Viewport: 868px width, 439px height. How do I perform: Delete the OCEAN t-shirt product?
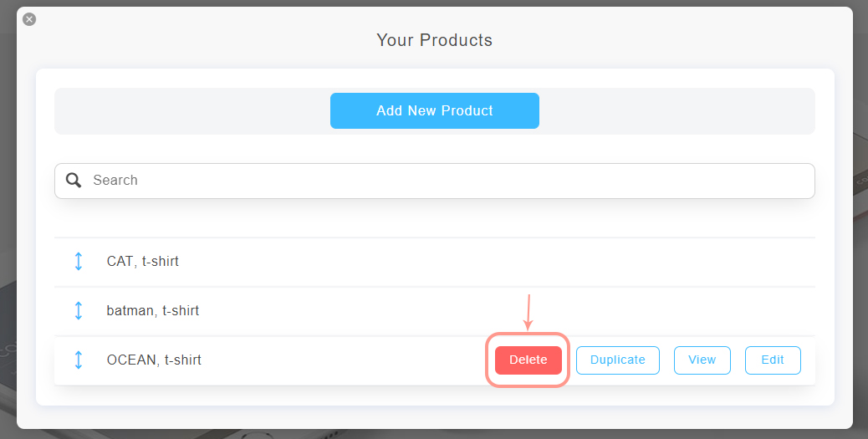pos(528,360)
